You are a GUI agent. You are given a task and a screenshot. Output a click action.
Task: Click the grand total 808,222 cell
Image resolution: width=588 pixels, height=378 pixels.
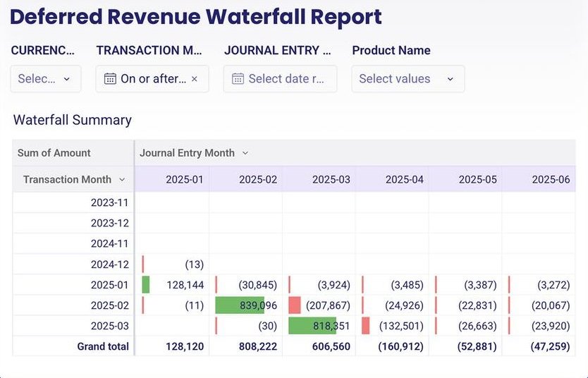tap(245, 346)
